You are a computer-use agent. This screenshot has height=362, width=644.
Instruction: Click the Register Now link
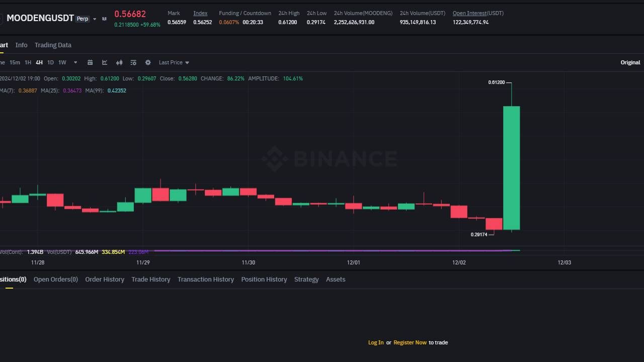410,342
